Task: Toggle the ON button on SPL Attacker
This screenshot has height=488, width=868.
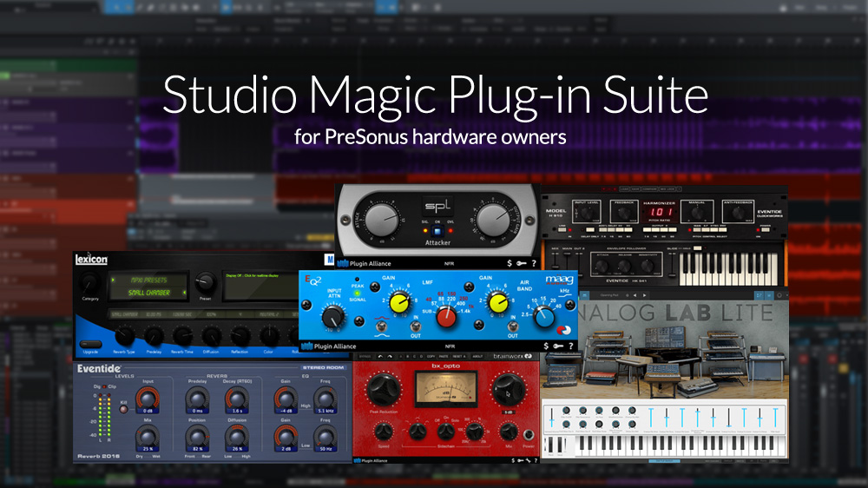Action: coord(437,231)
